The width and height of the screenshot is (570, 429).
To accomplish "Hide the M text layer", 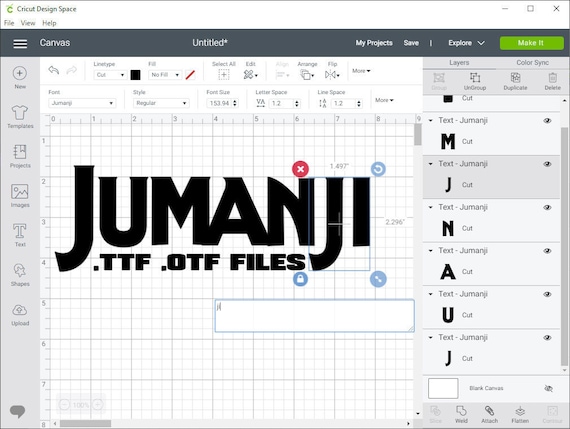I will tap(547, 121).
